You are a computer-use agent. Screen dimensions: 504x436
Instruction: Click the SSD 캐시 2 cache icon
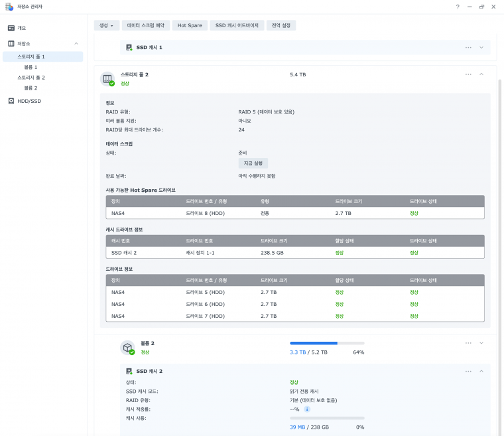click(129, 372)
